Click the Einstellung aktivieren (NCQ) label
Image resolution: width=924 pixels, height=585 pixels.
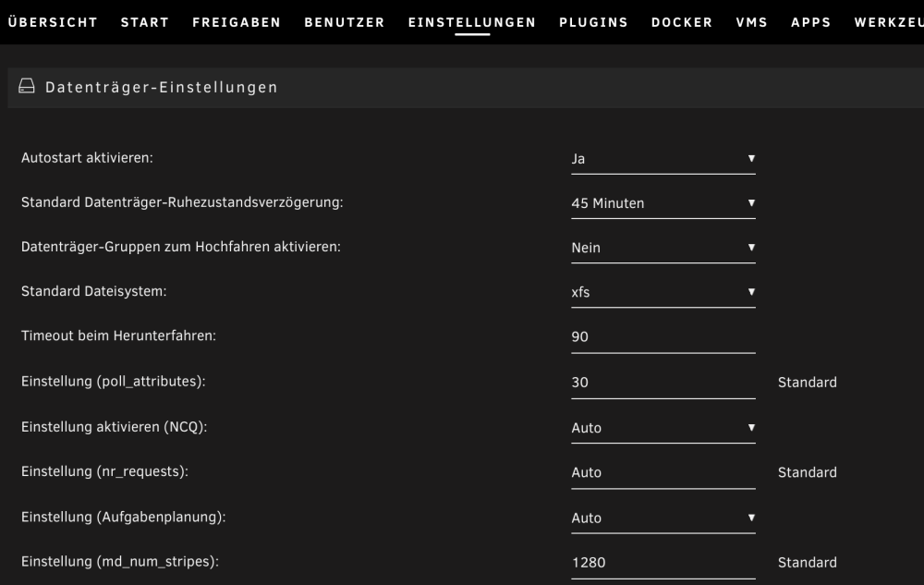pos(115,427)
